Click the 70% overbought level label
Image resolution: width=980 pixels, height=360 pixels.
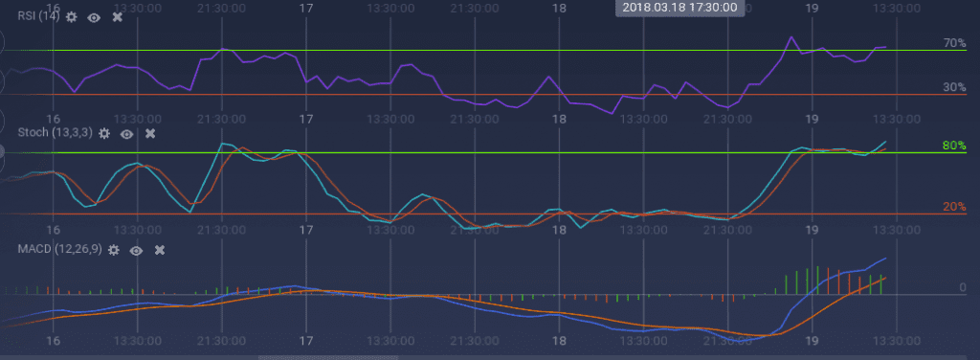coord(954,43)
